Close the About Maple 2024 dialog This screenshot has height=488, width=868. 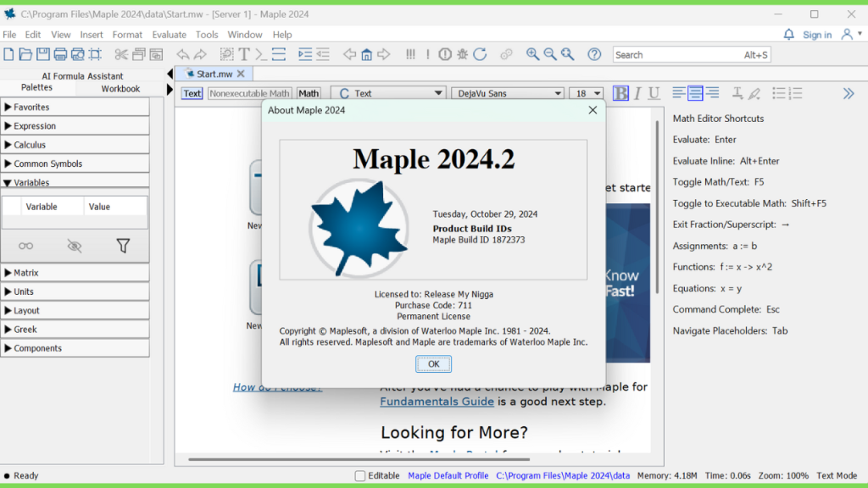593,110
